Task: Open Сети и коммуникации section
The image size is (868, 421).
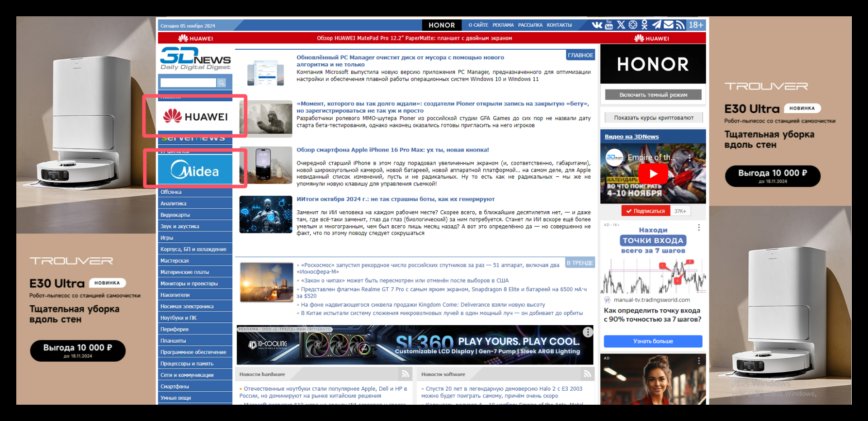Action: (x=195, y=375)
